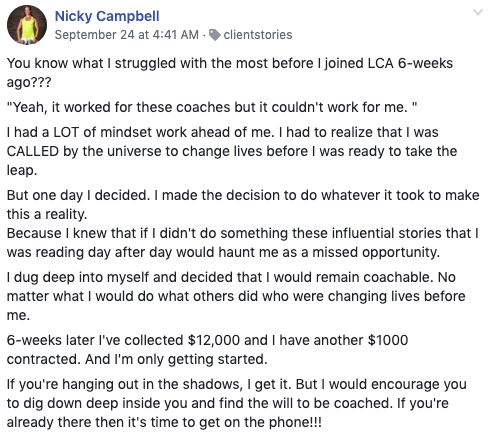Click the quoted "Yeah, it worked for these coaches" line
Screen dimensions: 491x439
pyautogui.click(x=212, y=107)
